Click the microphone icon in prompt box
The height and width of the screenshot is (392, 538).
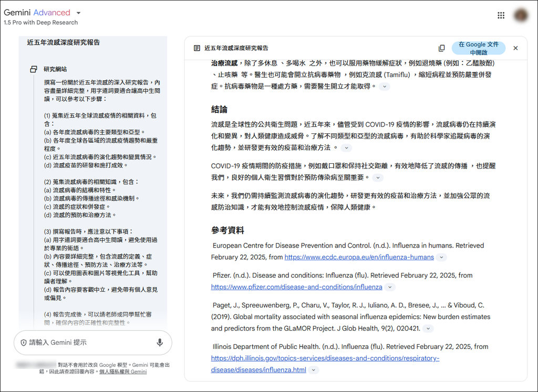click(160, 342)
